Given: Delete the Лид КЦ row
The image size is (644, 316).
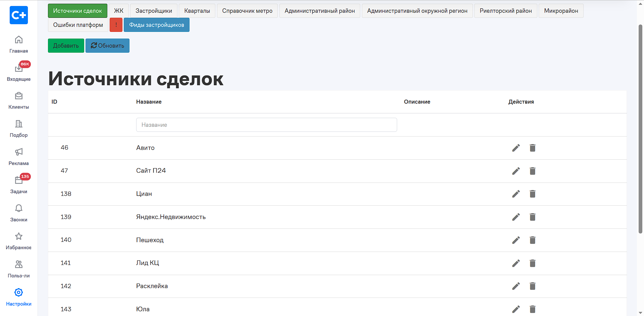Looking at the screenshot, I should (532, 263).
